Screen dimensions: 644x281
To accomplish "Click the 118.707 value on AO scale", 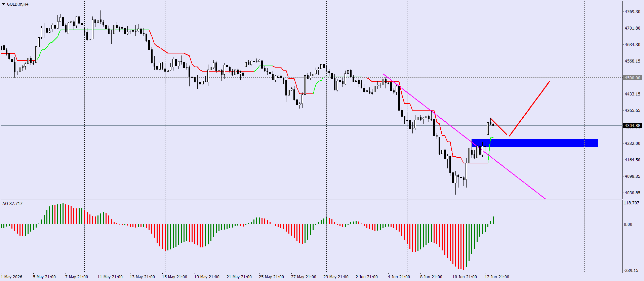I will 632,203.
